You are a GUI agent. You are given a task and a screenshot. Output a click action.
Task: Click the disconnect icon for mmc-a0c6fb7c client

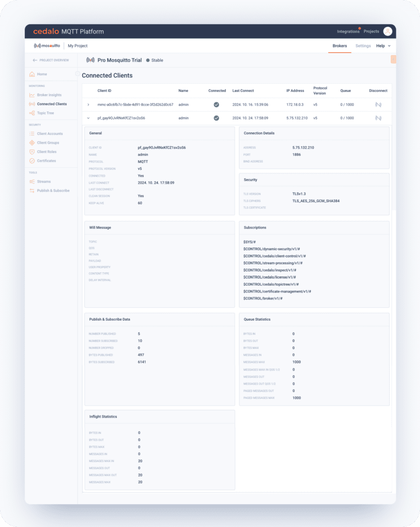378,104
